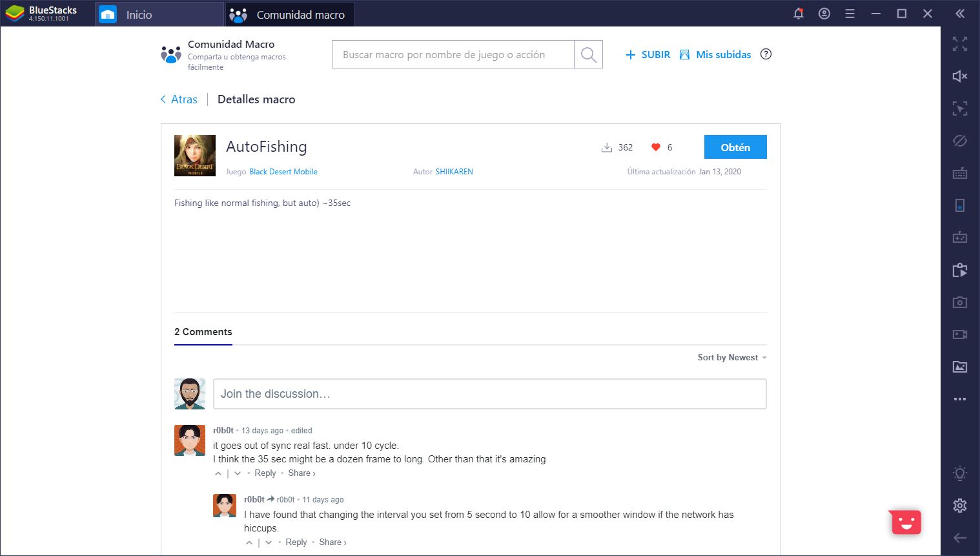Open keyboard controls in sidebar

tap(960, 173)
